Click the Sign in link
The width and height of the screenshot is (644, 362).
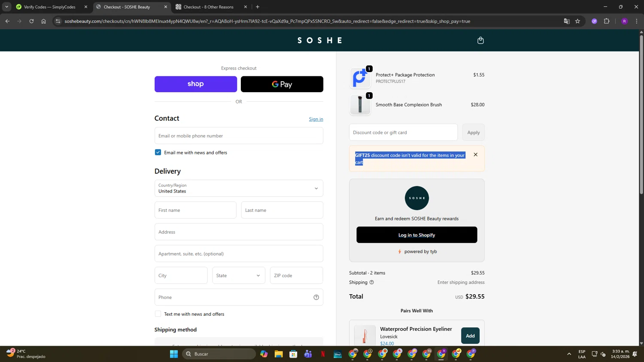click(x=316, y=119)
